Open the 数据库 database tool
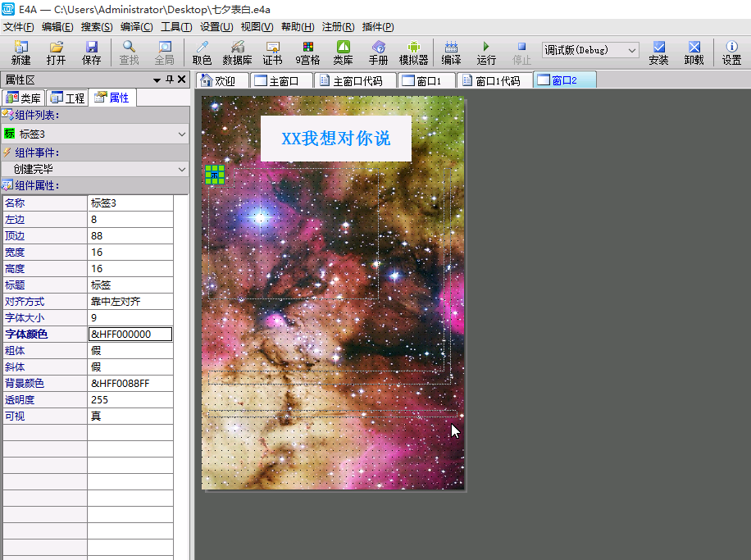751x560 pixels. click(237, 52)
